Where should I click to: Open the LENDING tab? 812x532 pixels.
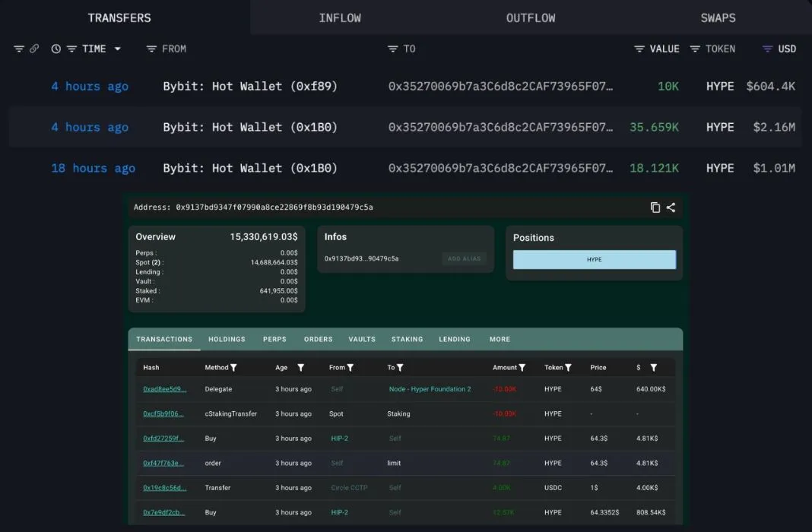point(455,339)
